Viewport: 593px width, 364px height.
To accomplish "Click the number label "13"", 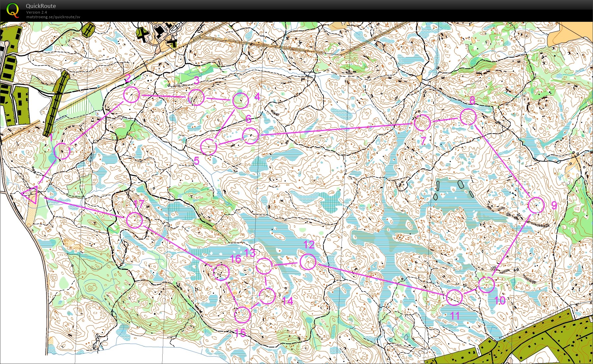I will point(250,253).
